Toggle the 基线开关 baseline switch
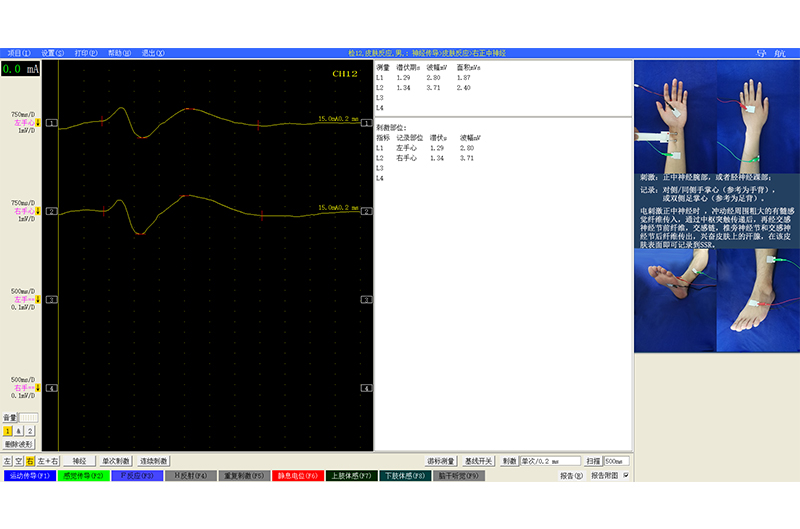The width and height of the screenshot is (800, 529). [479, 461]
